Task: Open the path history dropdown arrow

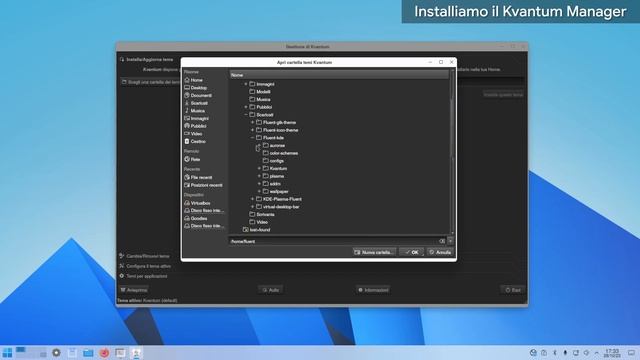Action: 450,241
